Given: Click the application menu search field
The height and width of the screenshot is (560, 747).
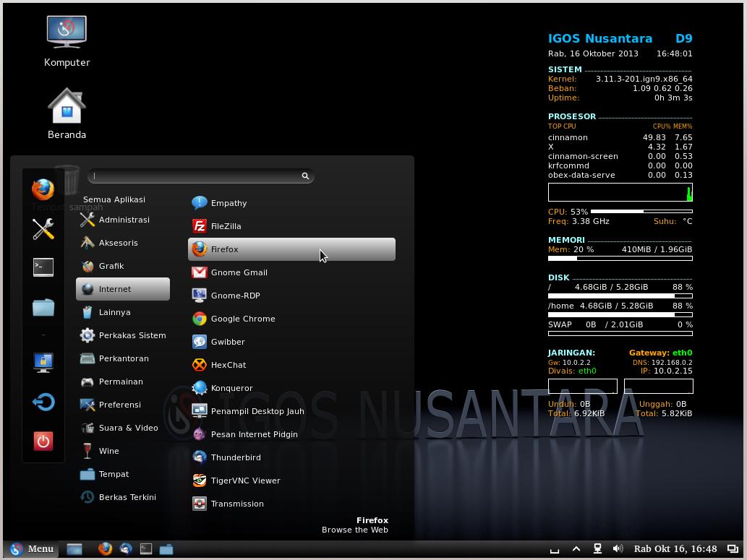Looking at the screenshot, I should (195, 176).
